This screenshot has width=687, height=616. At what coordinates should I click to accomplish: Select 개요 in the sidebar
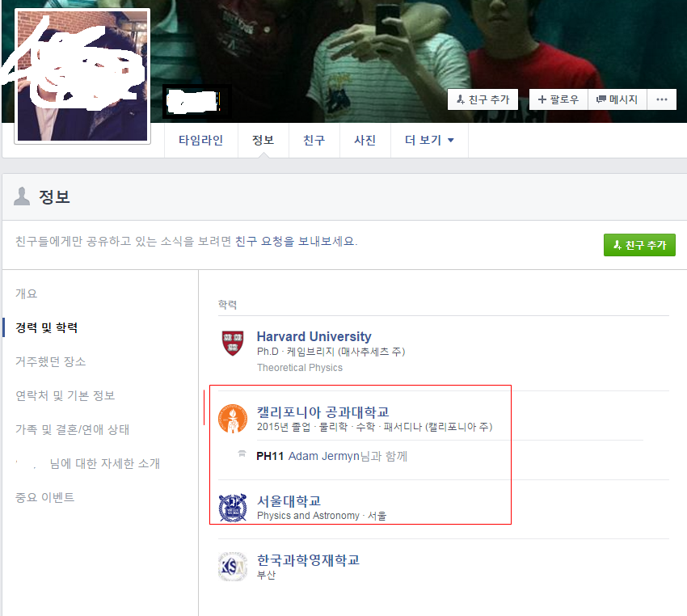(27, 293)
